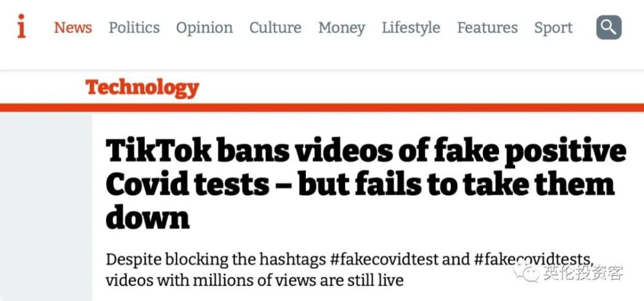Select Opinion in the navigation bar
Screen dimensions: 644x301
[x=204, y=28]
